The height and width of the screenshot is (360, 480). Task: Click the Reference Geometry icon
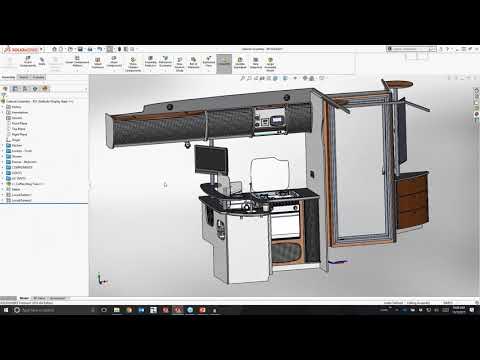click(x=165, y=62)
